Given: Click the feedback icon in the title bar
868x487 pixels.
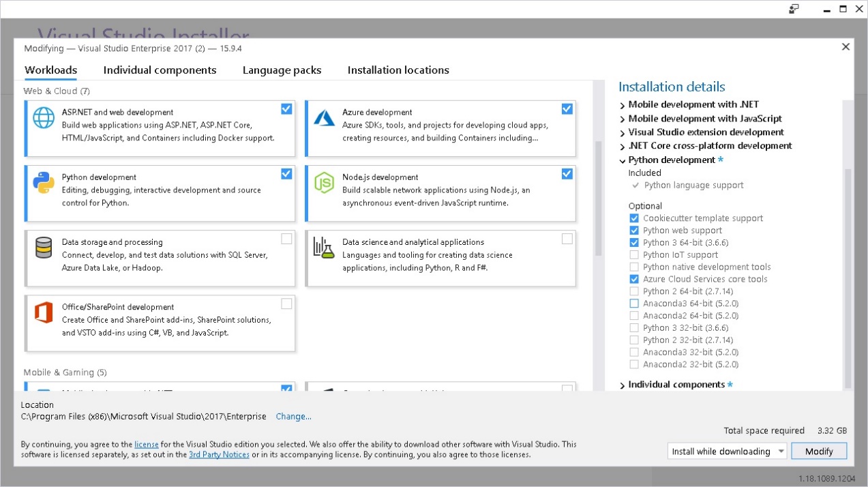Looking at the screenshot, I should 794,9.
